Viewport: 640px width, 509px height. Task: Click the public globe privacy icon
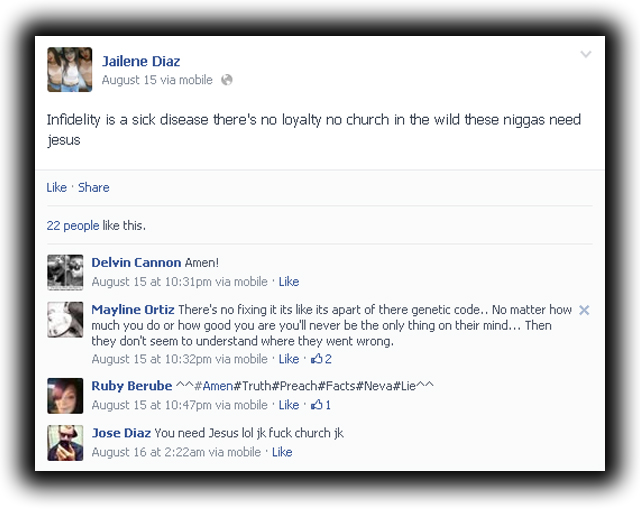pyautogui.click(x=227, y=80)
